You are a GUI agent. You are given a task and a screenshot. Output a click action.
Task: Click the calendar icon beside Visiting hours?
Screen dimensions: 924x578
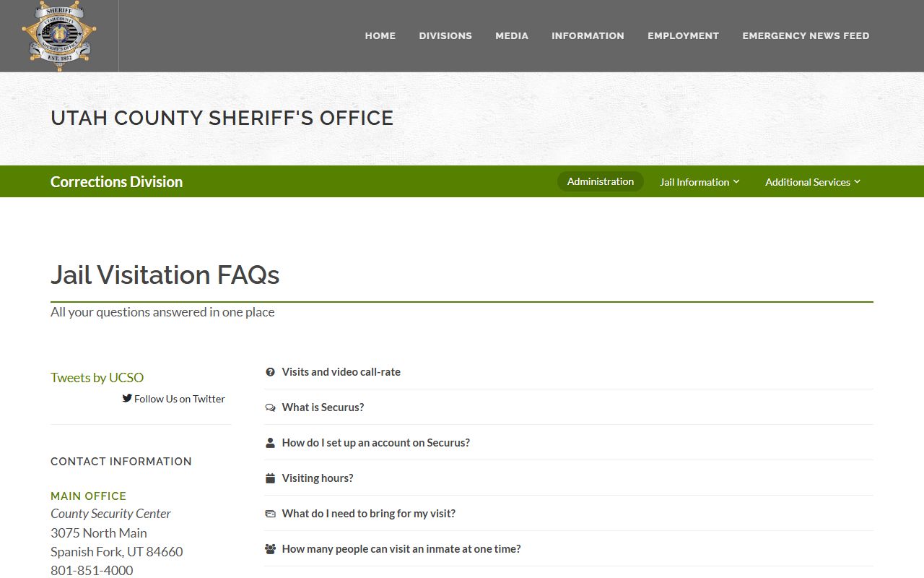[271, 478]
